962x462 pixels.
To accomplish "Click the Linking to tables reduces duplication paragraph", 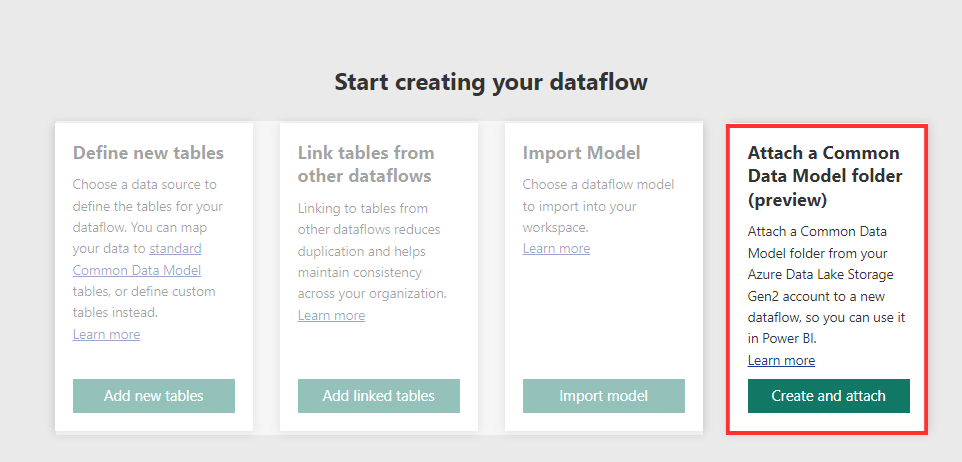I will pos(372,251).
